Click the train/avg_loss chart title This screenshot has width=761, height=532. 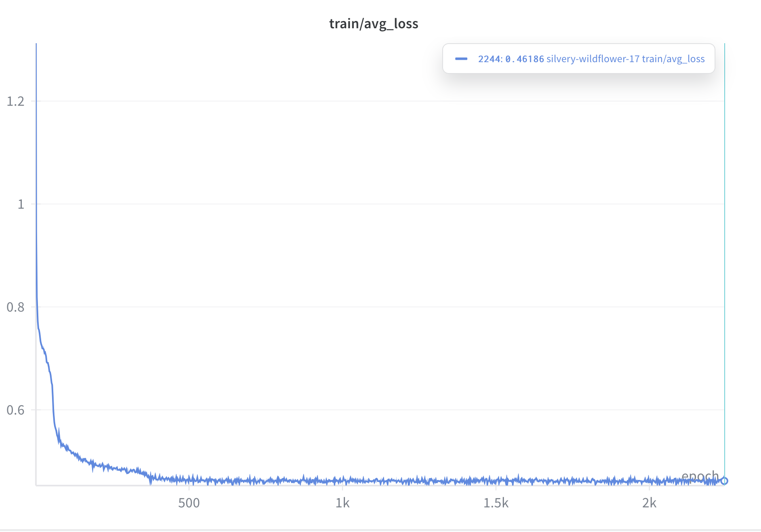(x=374, y=24)
